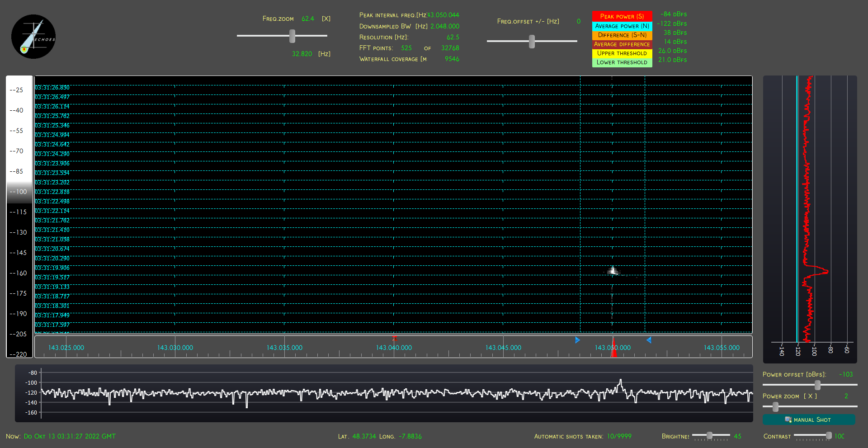Click the orange Difference (S-N) swatch
The image size is (868, 448).
[622, 35]
